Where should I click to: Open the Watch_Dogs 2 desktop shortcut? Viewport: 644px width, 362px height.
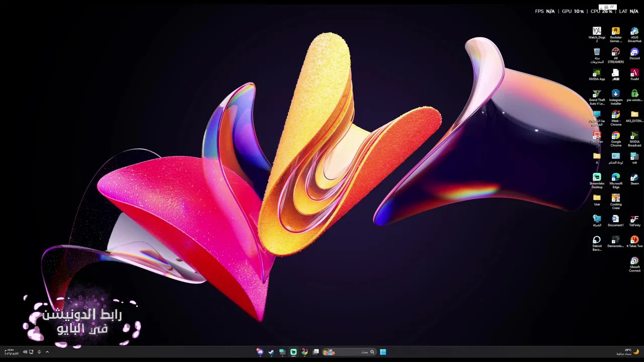pyautogui.click(x=597, y=35)
